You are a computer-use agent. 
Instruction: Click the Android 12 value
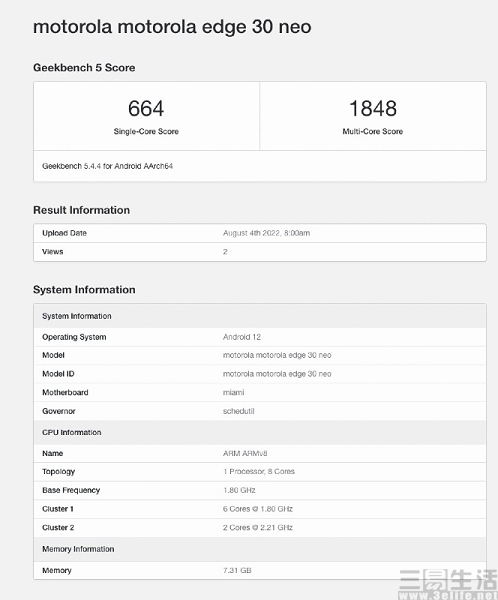click(x=242, y=337)
